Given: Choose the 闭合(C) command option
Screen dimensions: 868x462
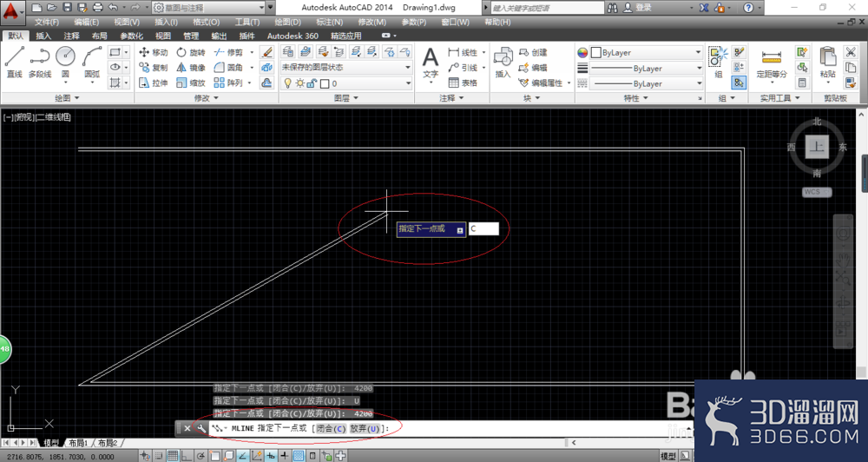Looking at the screenshot, I should coord(332,429).
